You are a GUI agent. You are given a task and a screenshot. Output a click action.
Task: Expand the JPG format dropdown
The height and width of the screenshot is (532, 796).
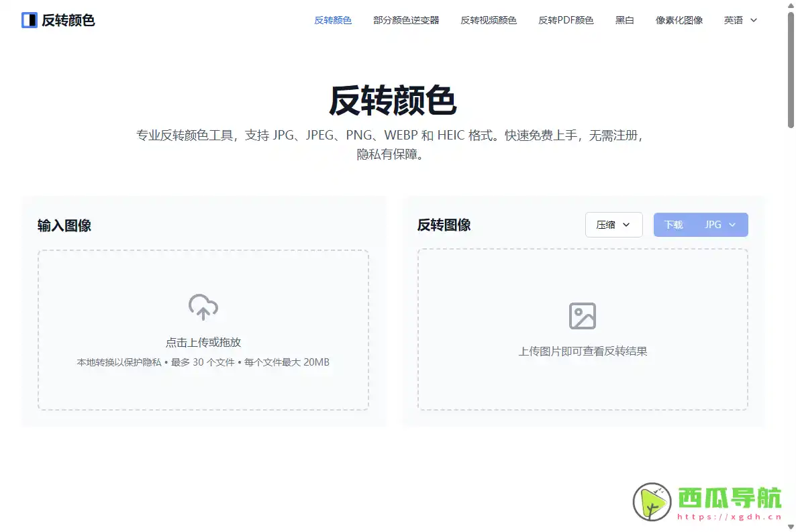pyautogui.click(x=720, y=224)
